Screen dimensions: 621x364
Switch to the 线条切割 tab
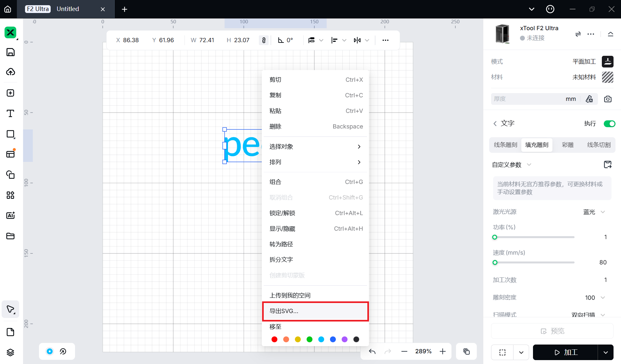(599, 145)
